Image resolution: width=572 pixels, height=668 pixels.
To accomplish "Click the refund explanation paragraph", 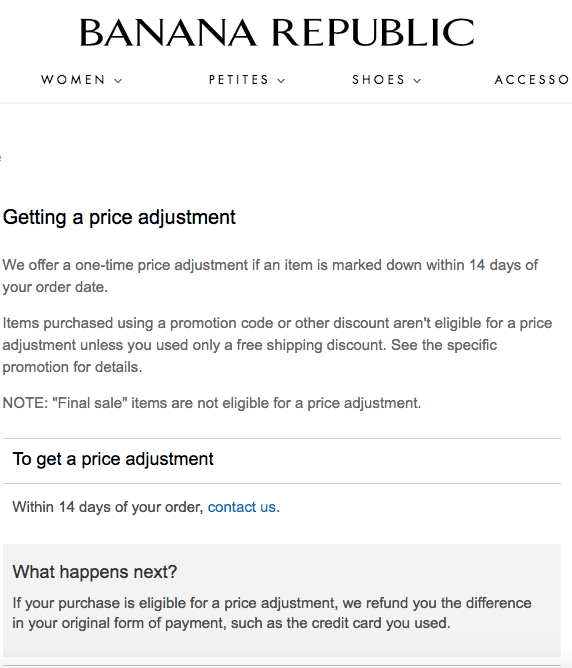I will pos(272,613).
